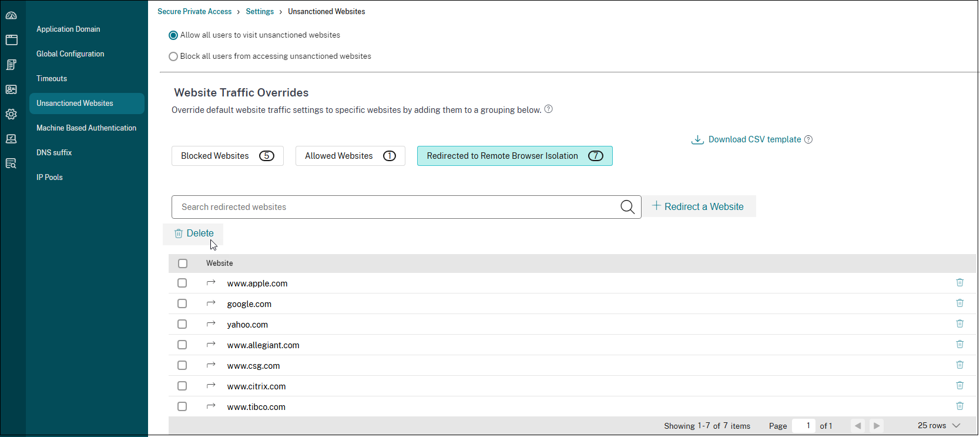
Task: Delete the yahoo.com row using its trash icon
Action: [x=959, y=324]
